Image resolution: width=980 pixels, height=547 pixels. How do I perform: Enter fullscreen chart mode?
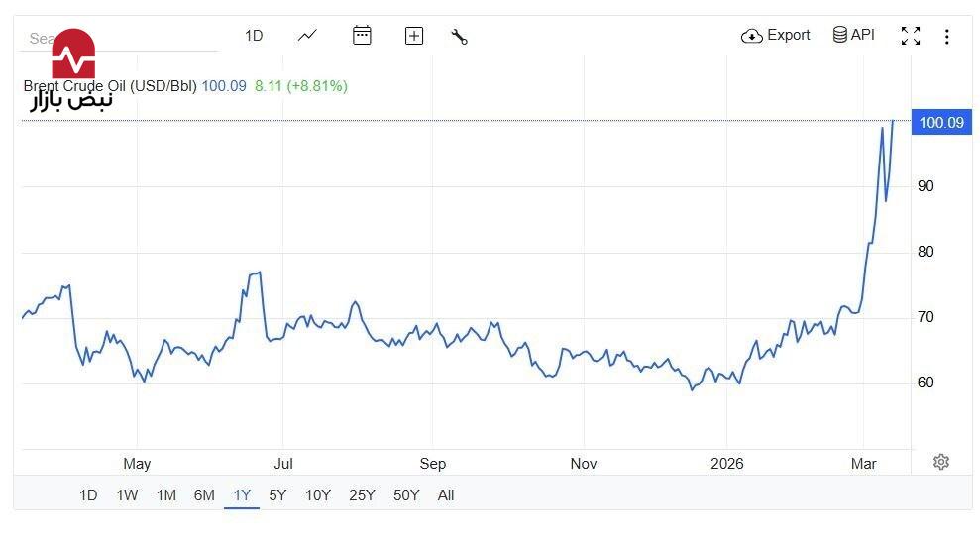point(910,36)
